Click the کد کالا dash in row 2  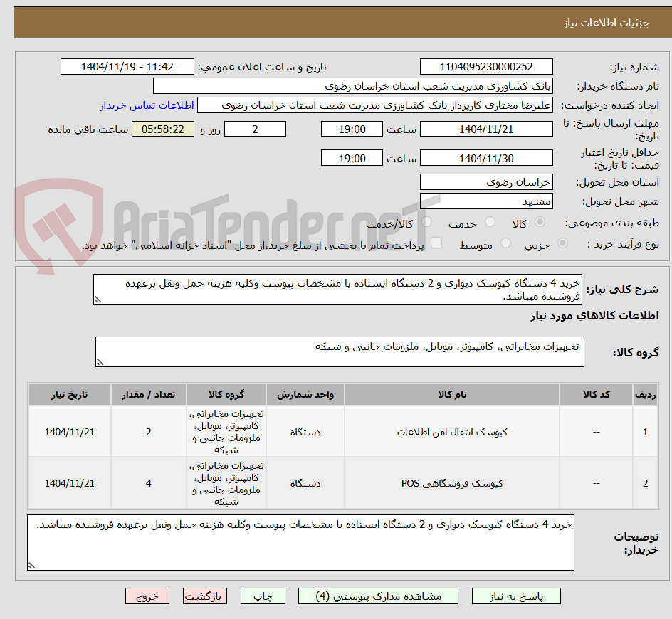pyautogui.click(x=596, y=483)
